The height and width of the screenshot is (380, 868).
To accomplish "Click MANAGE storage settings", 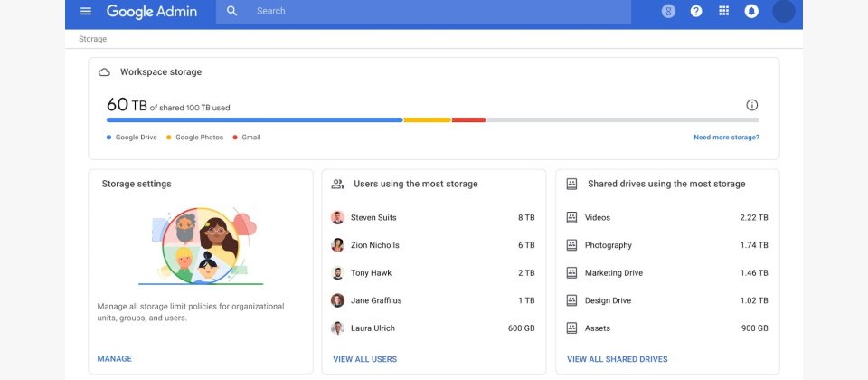I will pos(115,359).
